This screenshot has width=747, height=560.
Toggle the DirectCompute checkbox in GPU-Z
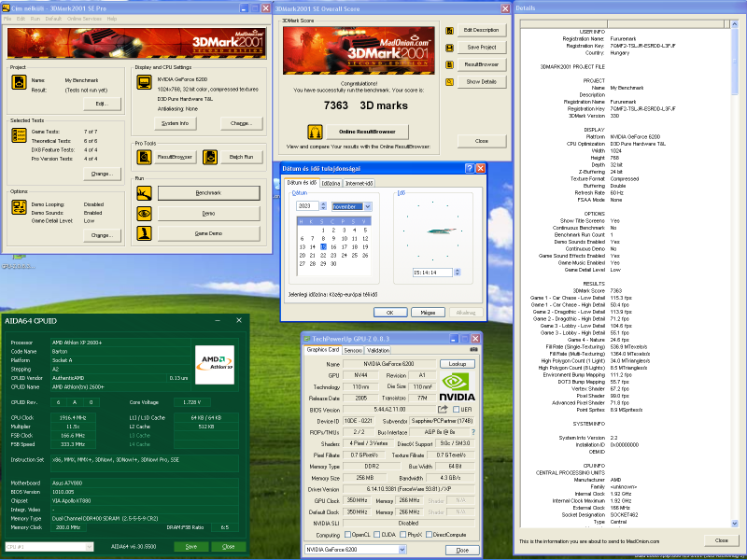[x=429, y=534]
